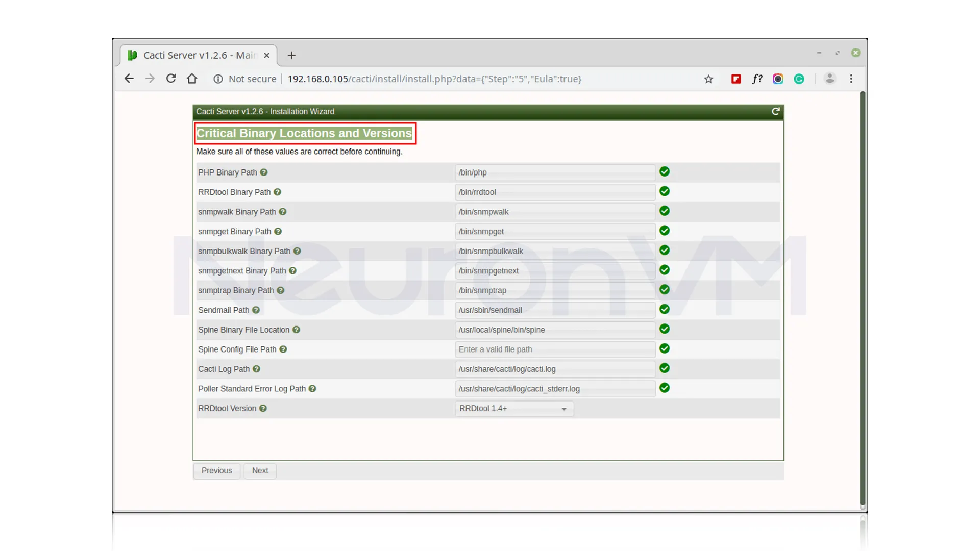This screenshot has width=980, height=551.
Task: Expand the RRDtool Version dropdown
Action: pos(514,409)
